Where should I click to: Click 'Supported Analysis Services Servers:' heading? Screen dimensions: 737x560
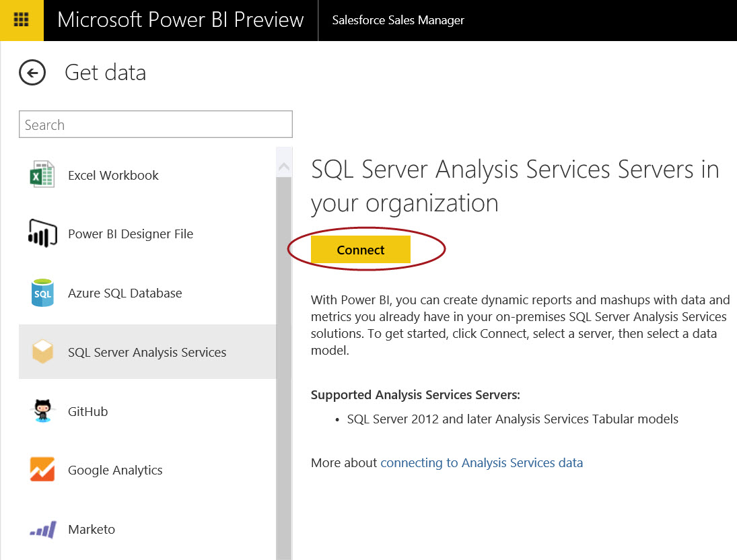(415, 395)
